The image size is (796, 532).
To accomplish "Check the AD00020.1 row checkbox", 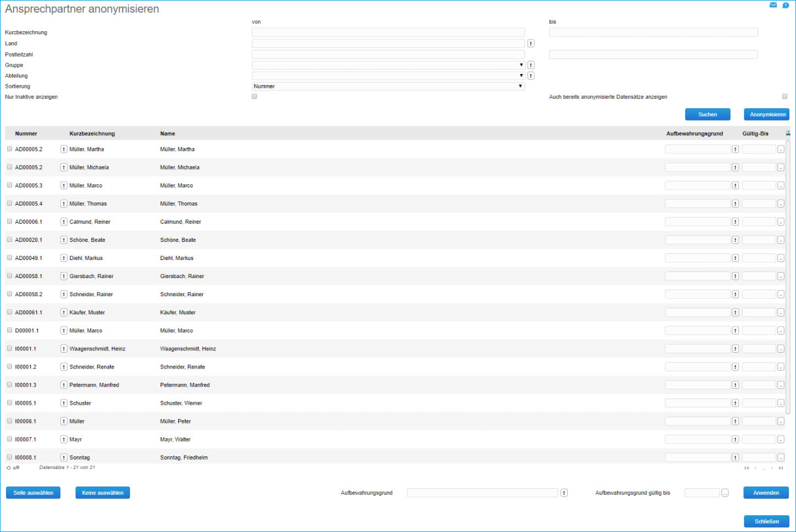I will (x=9, y=240).
